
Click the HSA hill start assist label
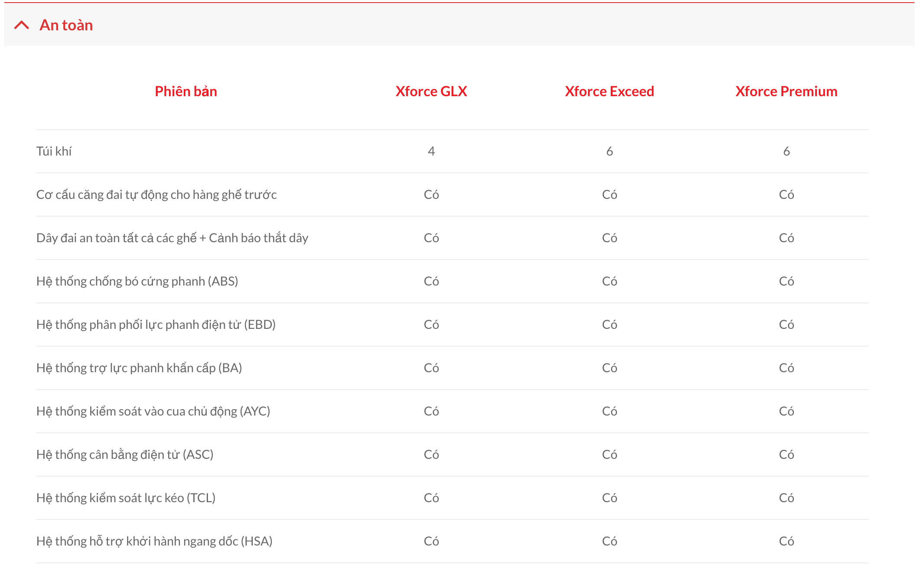click(154, 541)
